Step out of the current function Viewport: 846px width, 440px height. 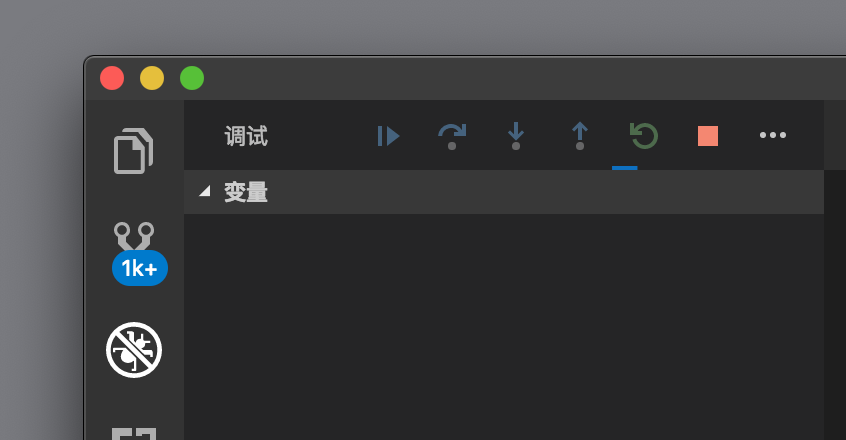(x=579, y=136)
